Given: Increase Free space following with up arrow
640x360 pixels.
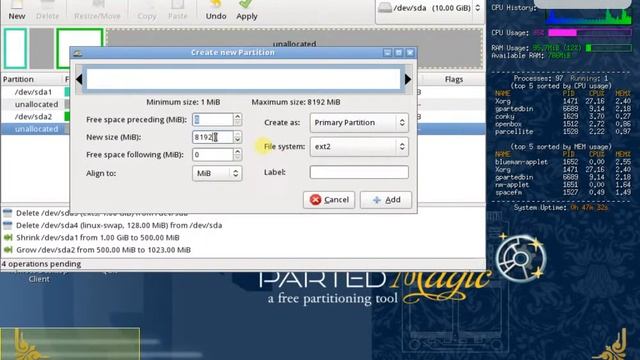Looking at the screenshot, I should click(x=238, y=151).
